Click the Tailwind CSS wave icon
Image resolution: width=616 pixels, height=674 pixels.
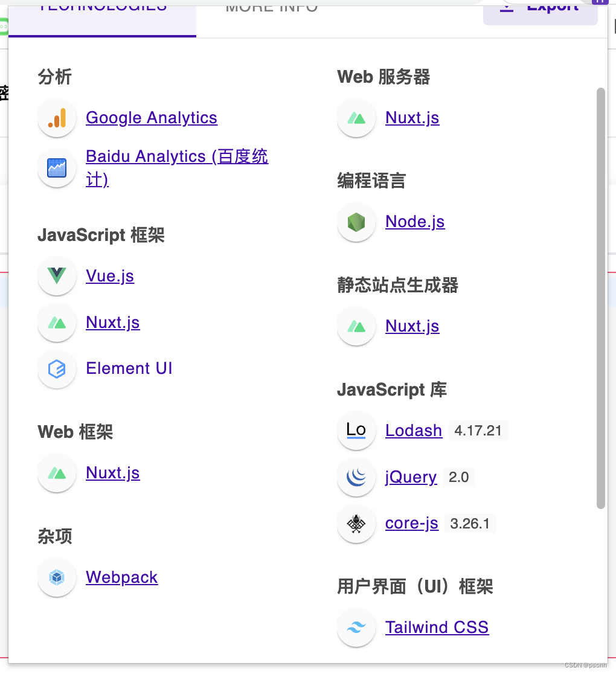point(356,627)
